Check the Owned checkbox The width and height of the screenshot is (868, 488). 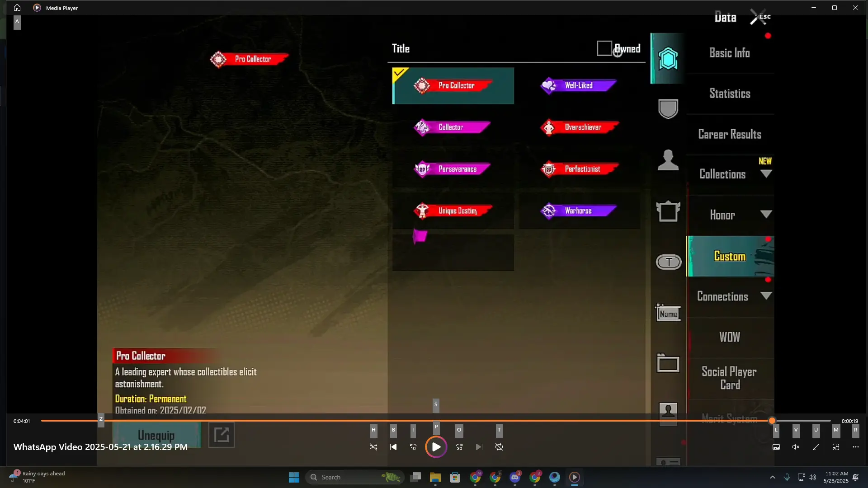(x=604, y=48)
